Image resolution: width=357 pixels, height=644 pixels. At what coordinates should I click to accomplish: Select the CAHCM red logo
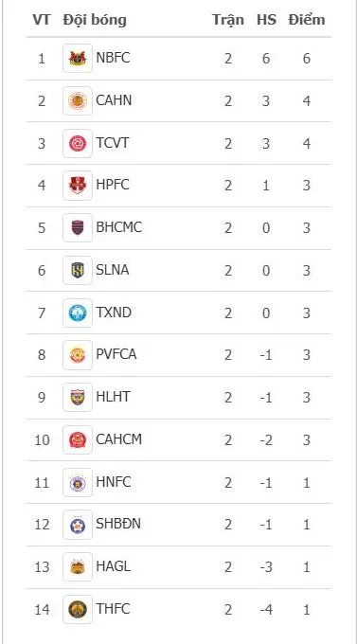78,439
